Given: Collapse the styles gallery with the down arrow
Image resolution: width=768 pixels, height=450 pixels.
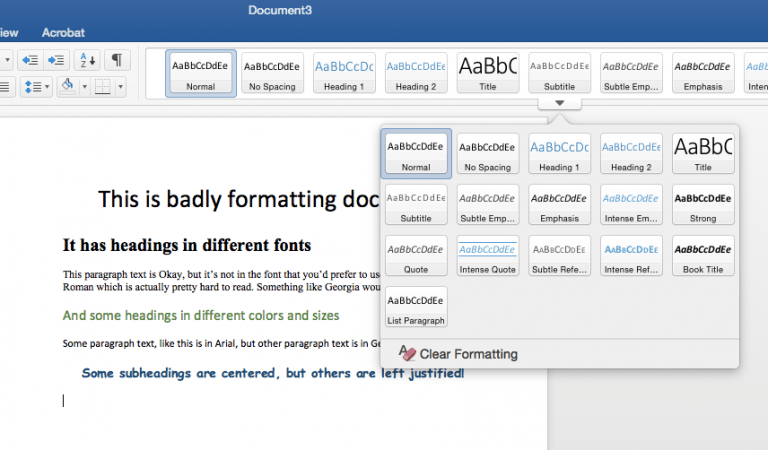Looking at the screenshot, I should 560,103.
